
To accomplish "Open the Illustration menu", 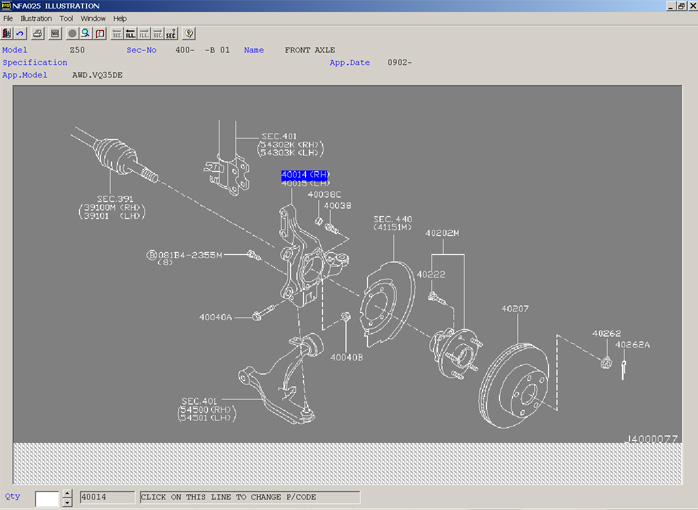I will pos(36,18).
